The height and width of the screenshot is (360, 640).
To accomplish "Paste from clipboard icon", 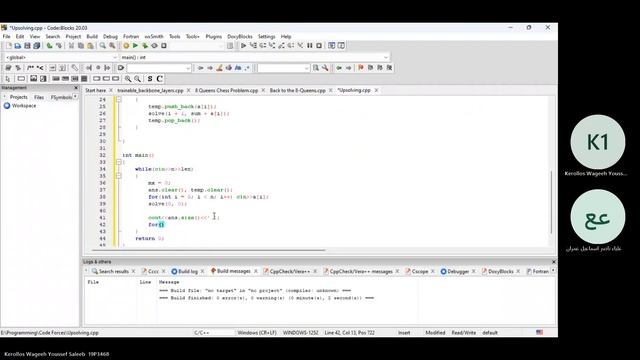I will pos(90,46).
